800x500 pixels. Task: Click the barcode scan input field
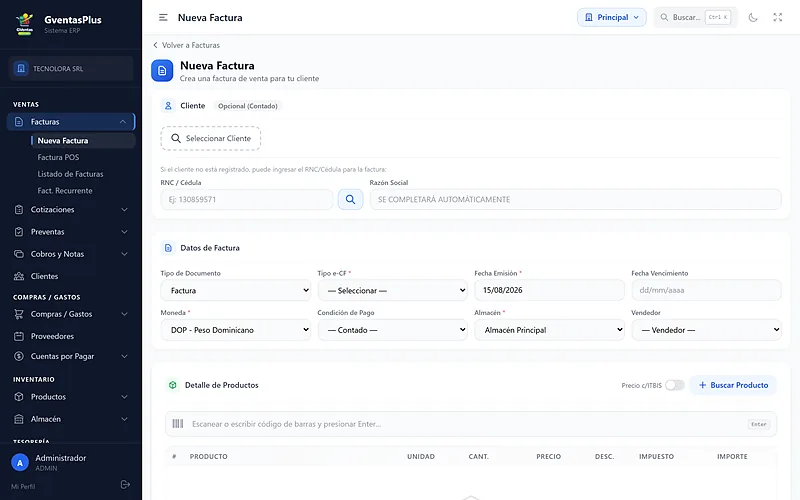470,424
